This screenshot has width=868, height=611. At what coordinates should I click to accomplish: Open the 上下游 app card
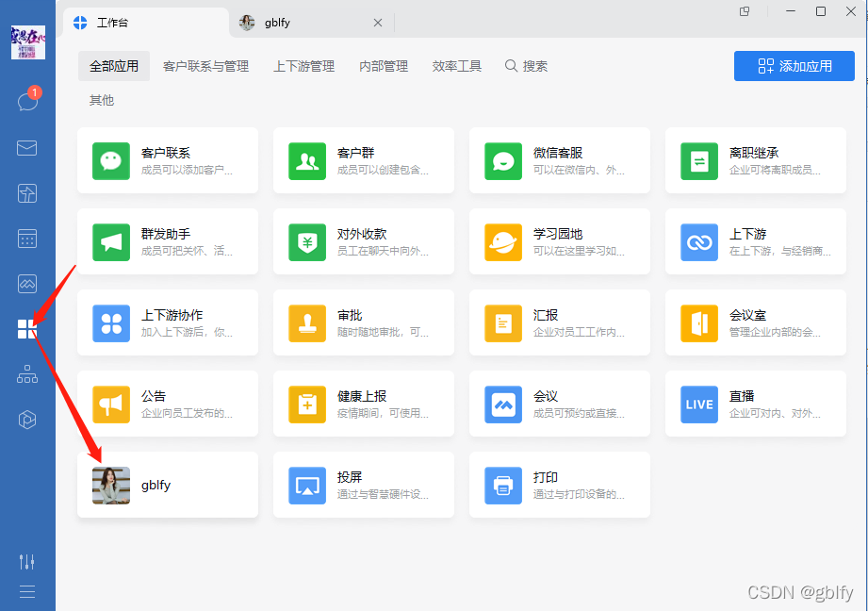point(756,241)
